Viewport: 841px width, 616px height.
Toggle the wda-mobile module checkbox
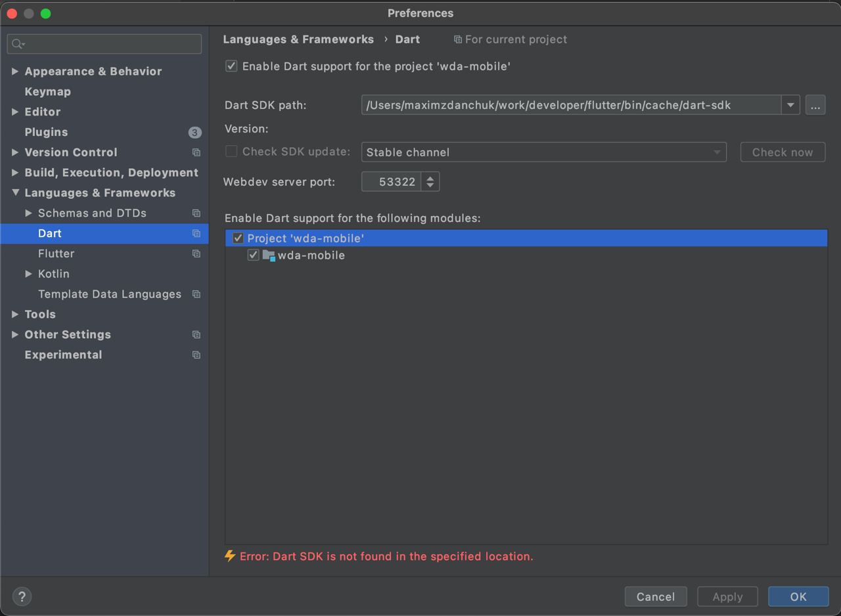253,255
